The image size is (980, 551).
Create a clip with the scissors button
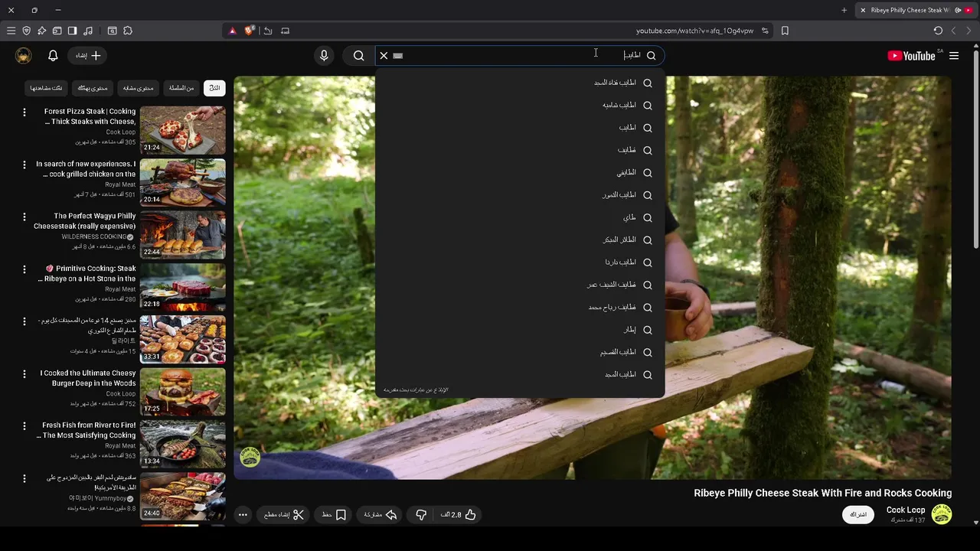[x=284, y=515]
